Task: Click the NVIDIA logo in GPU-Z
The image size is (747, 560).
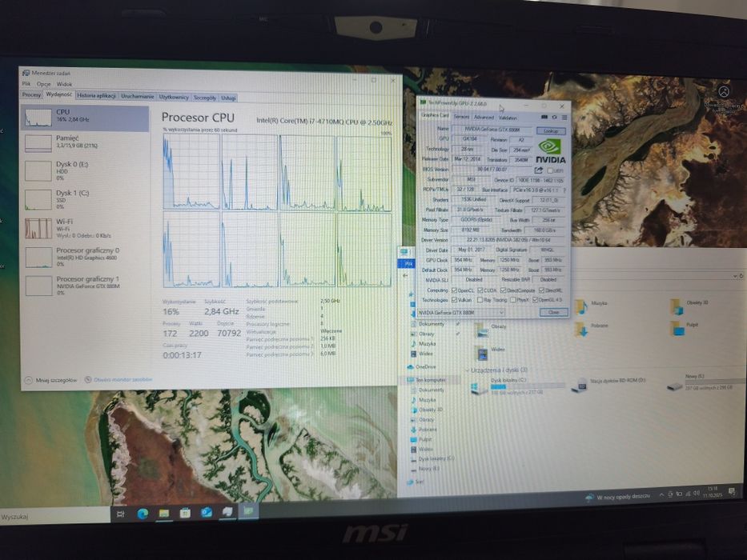Action: (x=550, y=151)
